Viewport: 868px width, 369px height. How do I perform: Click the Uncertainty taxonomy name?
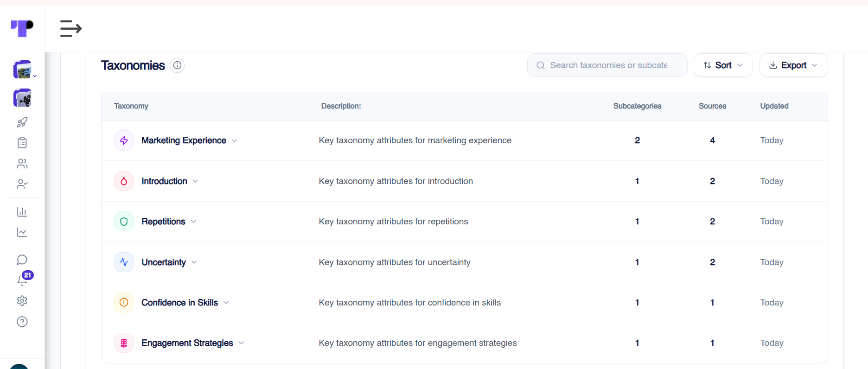[x=164, y=262]
